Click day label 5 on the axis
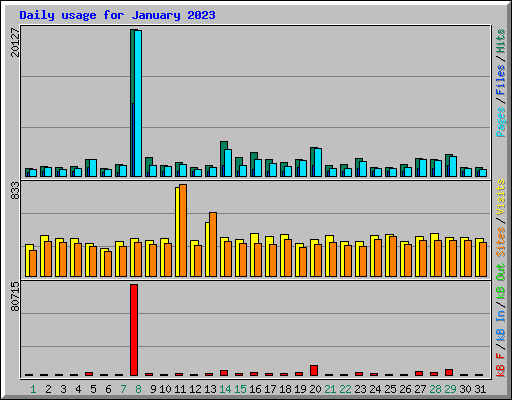Viewport: 512px width, 400px height. coord(93,389)
